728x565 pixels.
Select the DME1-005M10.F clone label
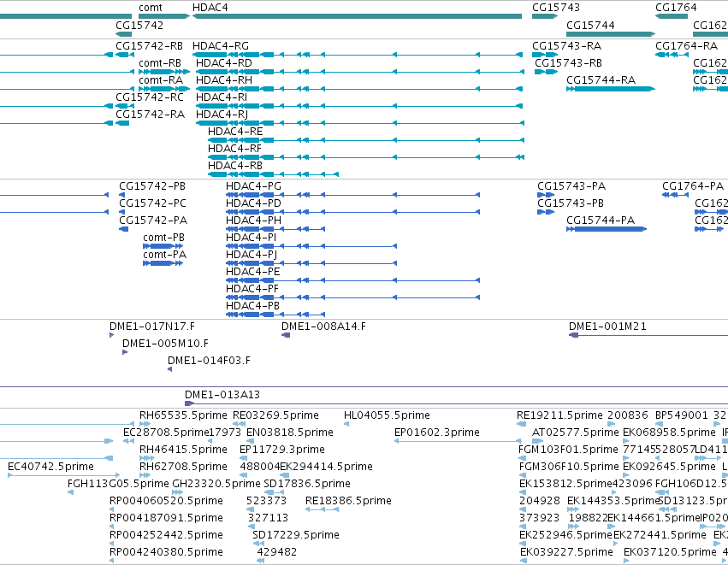pyautogui.click(x=165, y=344)
